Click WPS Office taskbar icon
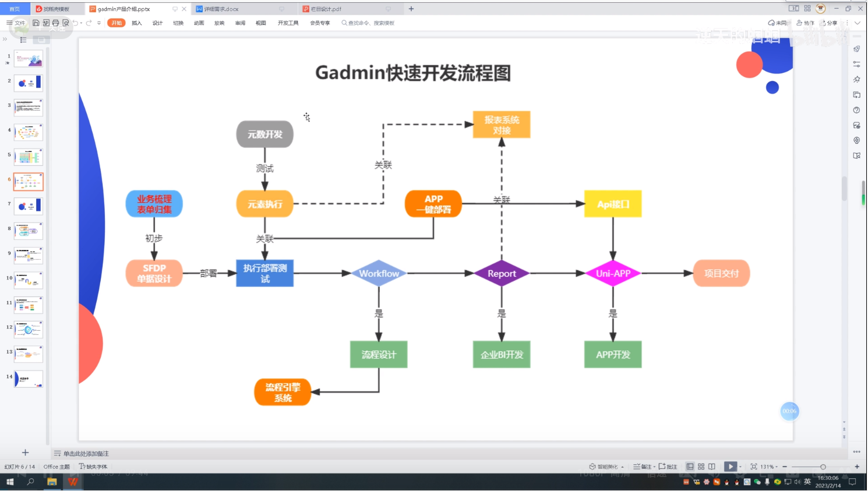The image size is (868, 491). pyautogui.click(x=73, y=482)
